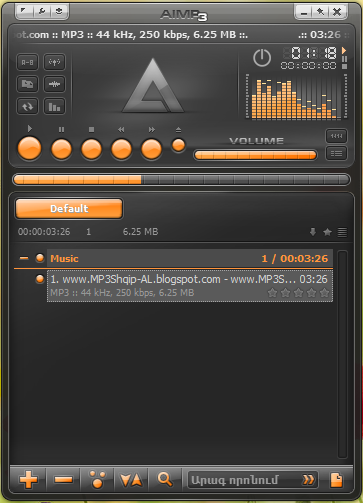Open the auto-shutdown power icon
Image resolution: width=363 pixels, height=503 pixels.
point(262,58)
